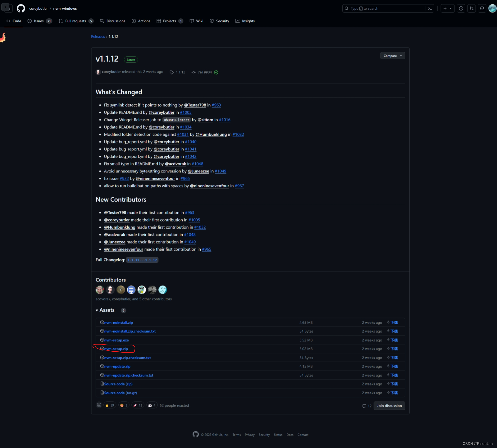497x448 pixels.
Task: Open the Insights tab
Action: tap(245, 21)
